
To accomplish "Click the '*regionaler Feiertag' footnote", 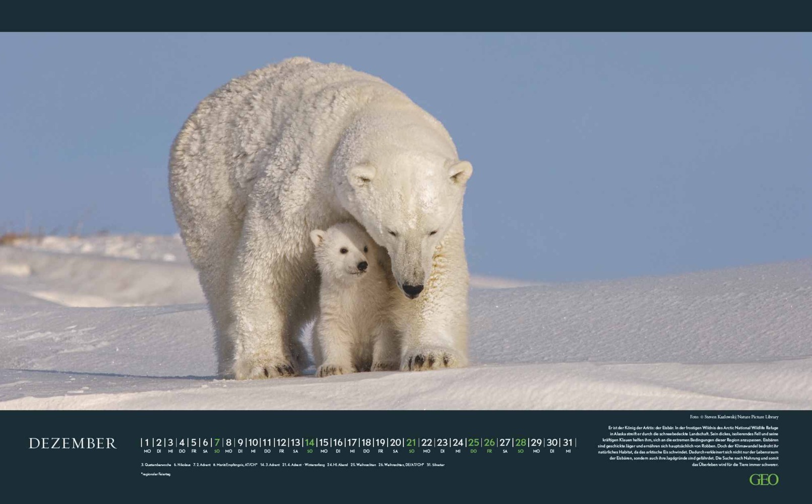I will (156, 474).
